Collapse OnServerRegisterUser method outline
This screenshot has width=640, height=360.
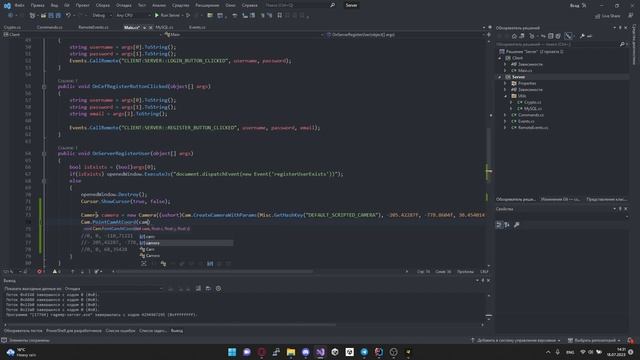click(44, 154)
